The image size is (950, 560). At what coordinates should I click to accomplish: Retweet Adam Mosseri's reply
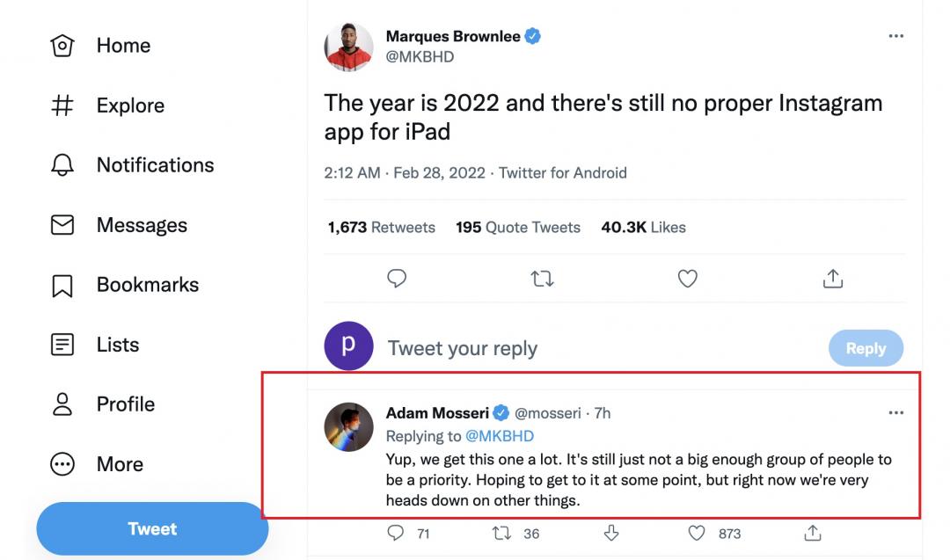502,533
